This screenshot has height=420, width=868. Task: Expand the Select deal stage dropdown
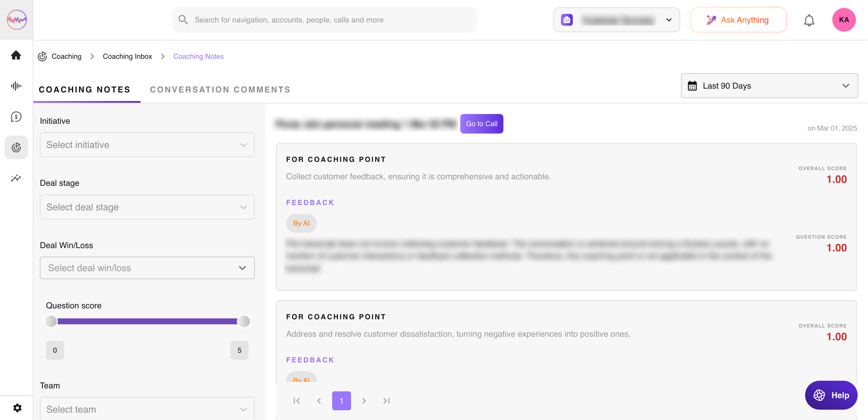click(x=147, y=207)
